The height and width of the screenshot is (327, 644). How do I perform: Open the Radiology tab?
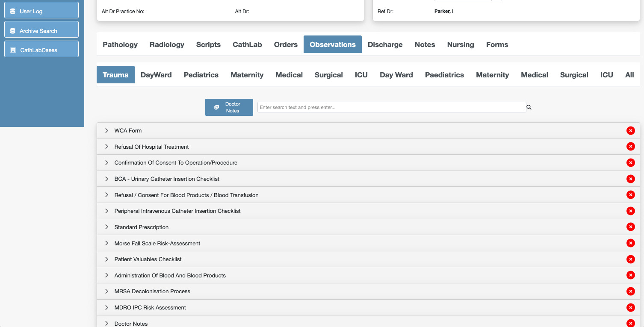tap(167, 44)
